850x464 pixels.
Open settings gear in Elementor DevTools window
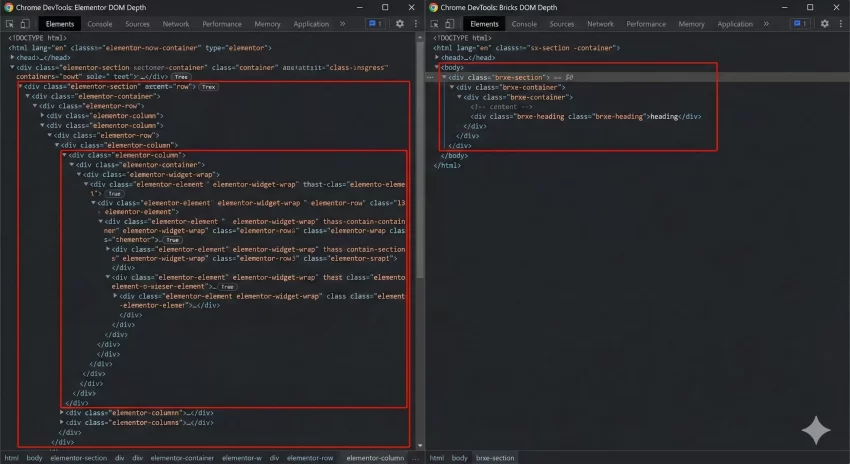[400, 24]
